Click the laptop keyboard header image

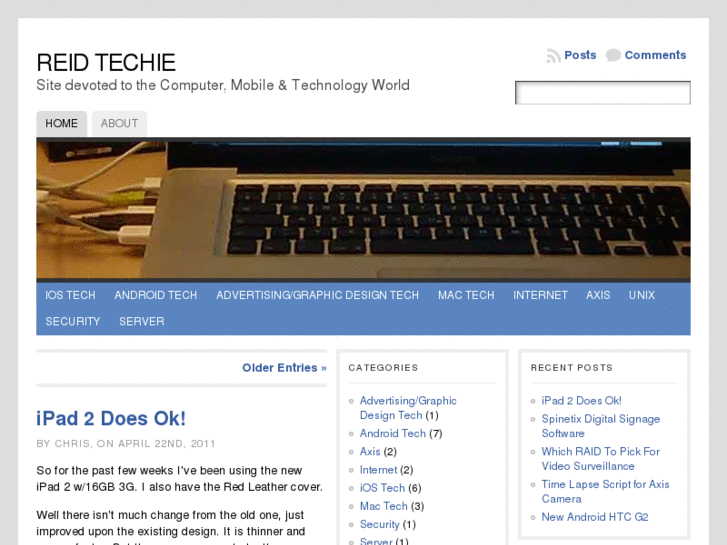[x=364, y=210]
